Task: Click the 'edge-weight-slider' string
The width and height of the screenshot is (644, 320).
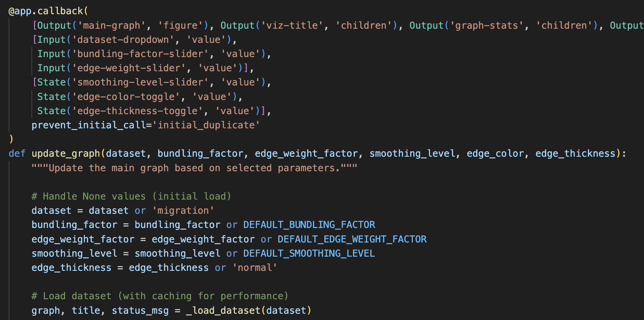Action: [x=129, y=68]
